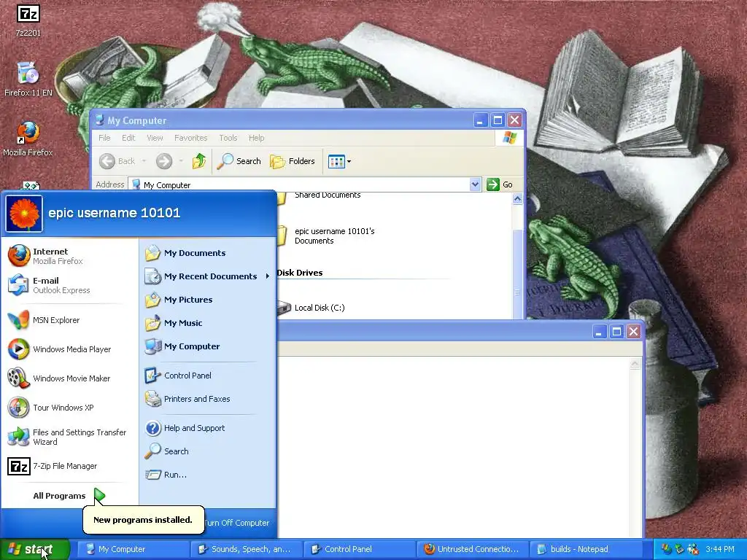Expand My Recent Documents submenu

[x=208, y=276]
